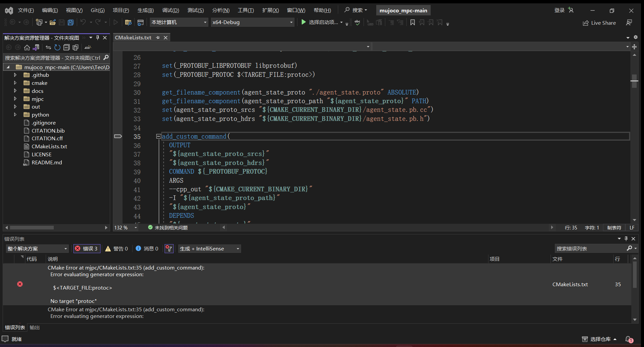
Task: Click the Home icon in Solution Explorer
Action: coord(27,47)
